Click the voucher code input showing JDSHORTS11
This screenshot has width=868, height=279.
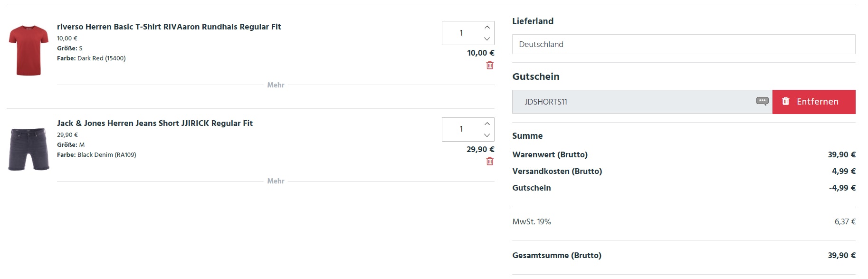(618, 101)
